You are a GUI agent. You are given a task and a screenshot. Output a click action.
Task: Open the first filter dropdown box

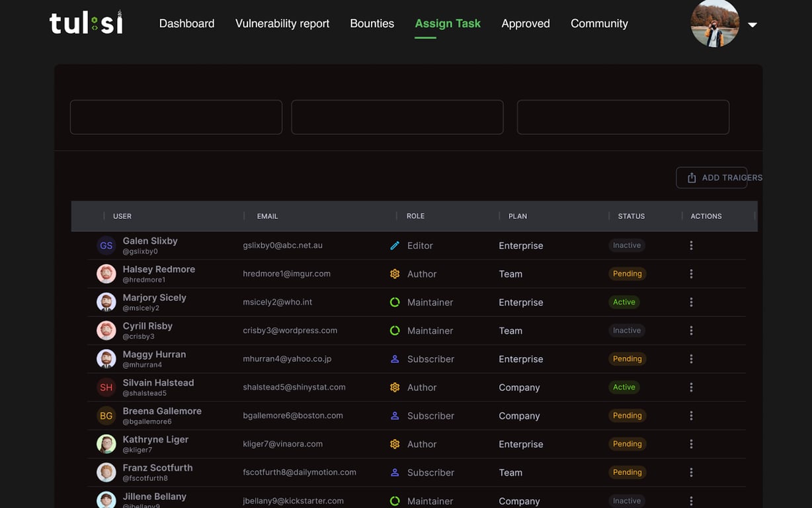point(176,117)
